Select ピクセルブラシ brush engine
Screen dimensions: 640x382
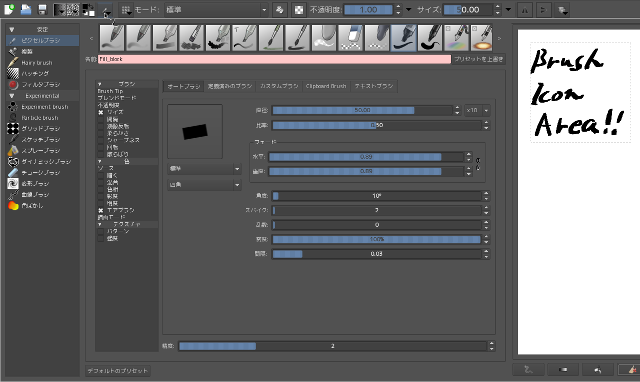[42, 40]
